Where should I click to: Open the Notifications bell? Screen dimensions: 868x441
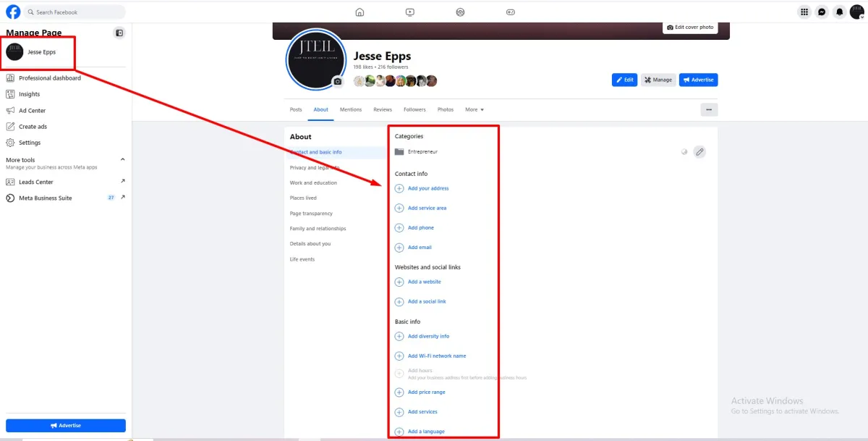coord(839,12)
